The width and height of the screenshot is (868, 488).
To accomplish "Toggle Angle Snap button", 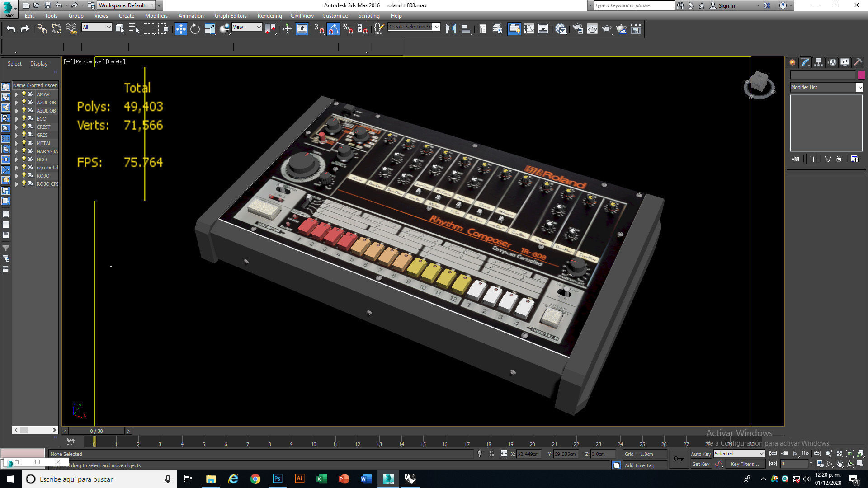I will (333, 29).
